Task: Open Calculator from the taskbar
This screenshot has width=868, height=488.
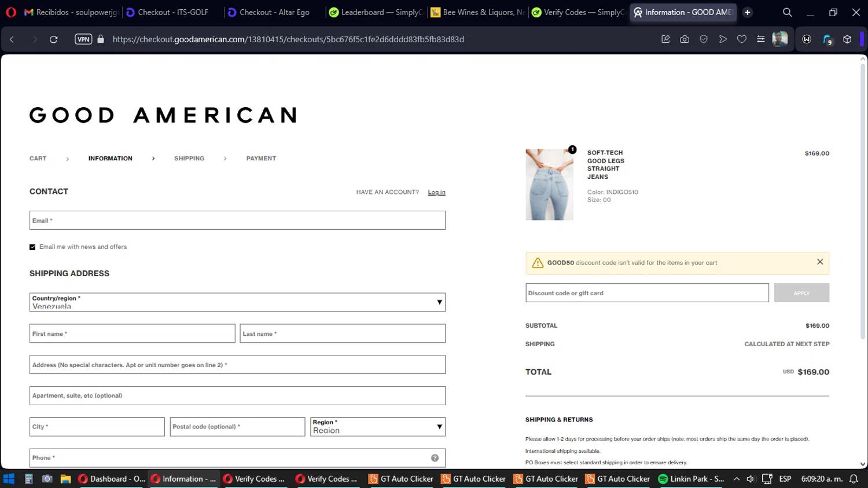Action: point(28,479)
